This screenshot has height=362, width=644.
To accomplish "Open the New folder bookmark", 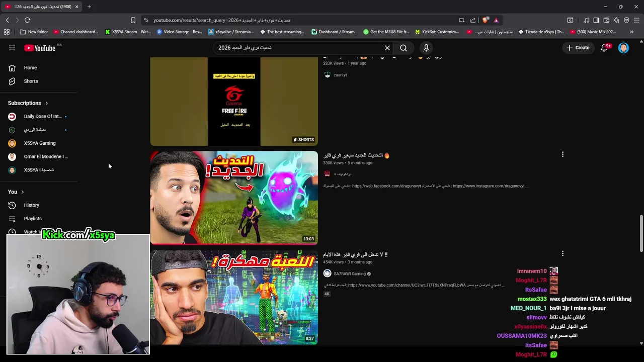I will coord(34,32).
